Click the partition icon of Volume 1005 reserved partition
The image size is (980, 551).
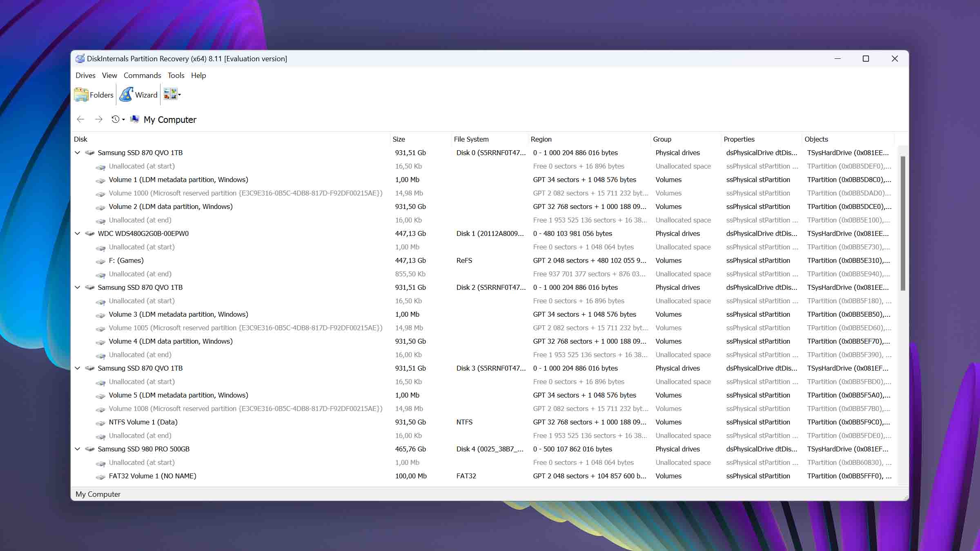[x=100, y=328]
